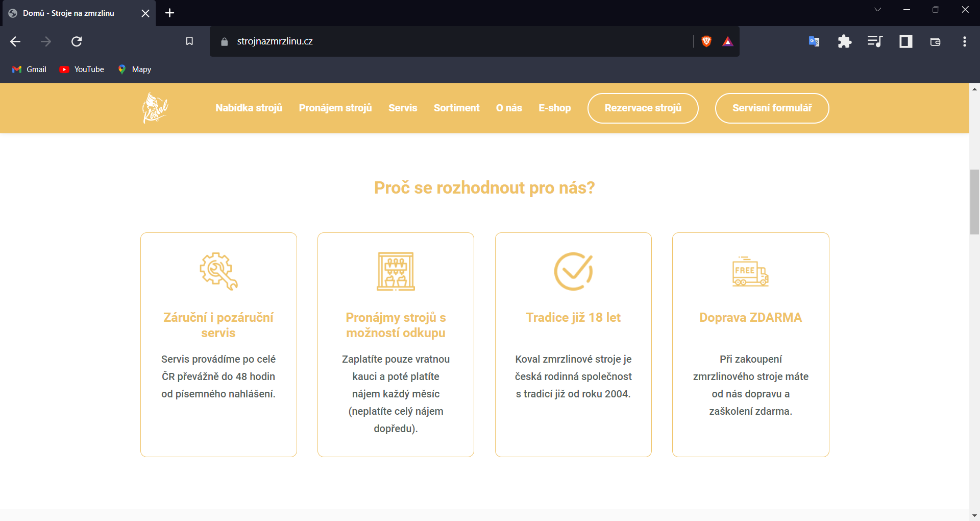Click text Koval zmrzlinové stroje je česká

click(573, 376)
